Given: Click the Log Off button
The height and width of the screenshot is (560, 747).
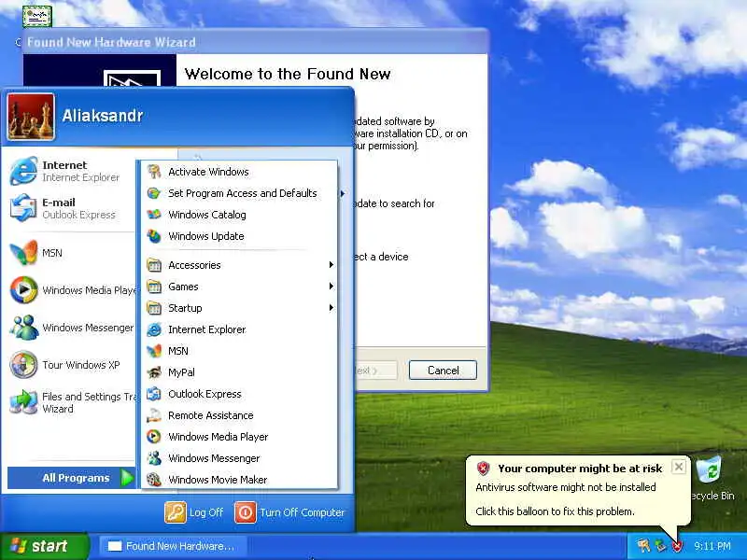Looking at the screenshot, I should point(194,512).
